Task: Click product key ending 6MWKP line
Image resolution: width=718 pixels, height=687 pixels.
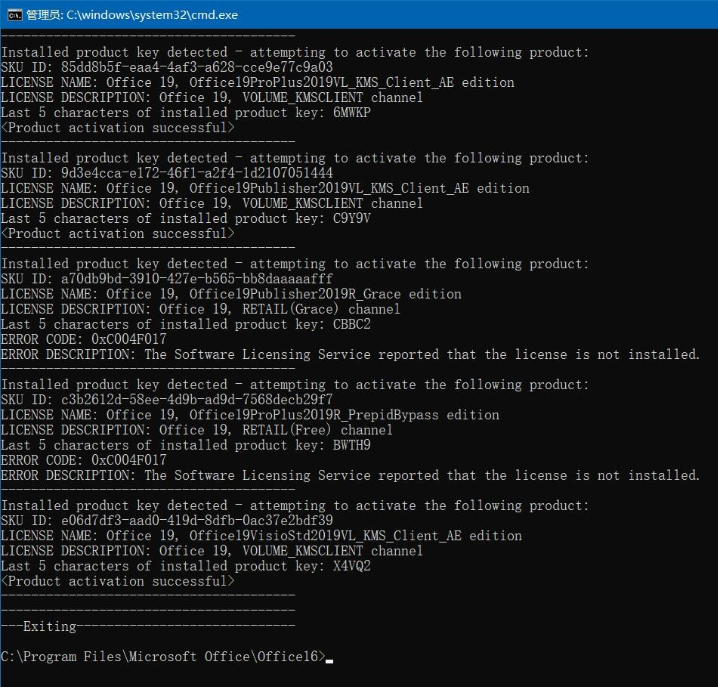Action: 186,113
